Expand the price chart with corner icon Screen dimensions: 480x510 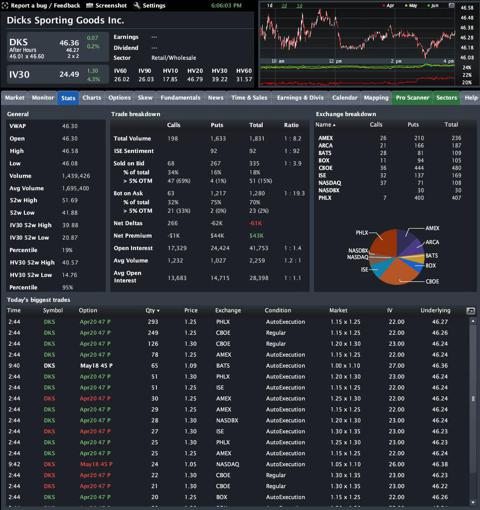point(451,5)
